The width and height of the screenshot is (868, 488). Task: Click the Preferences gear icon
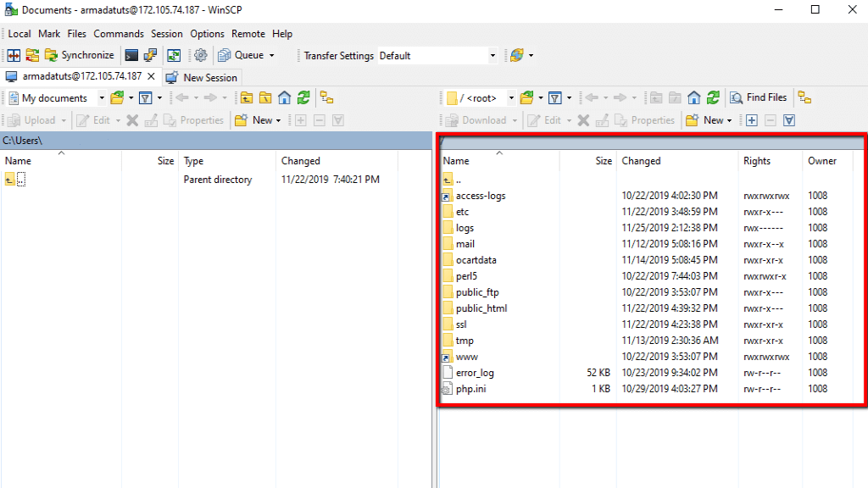pyautogui.click(x=201, y=56)
